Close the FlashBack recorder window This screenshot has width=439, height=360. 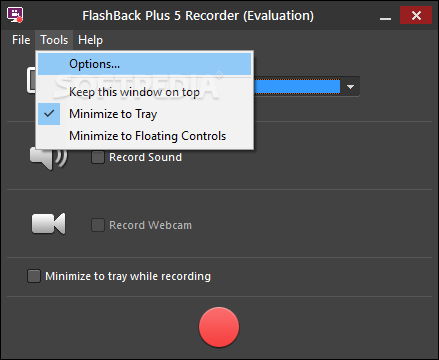click(416, 15)
